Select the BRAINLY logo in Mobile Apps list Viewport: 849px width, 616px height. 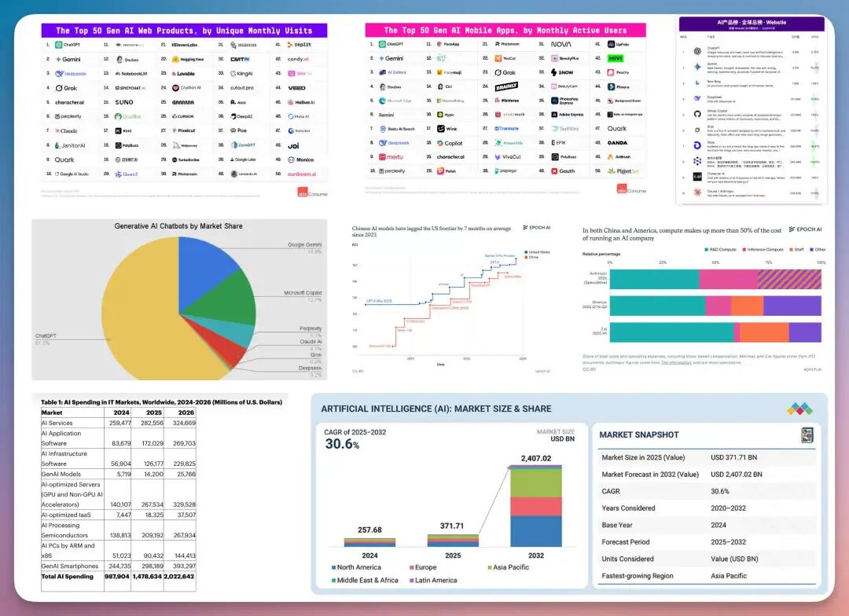coord(506,86)
